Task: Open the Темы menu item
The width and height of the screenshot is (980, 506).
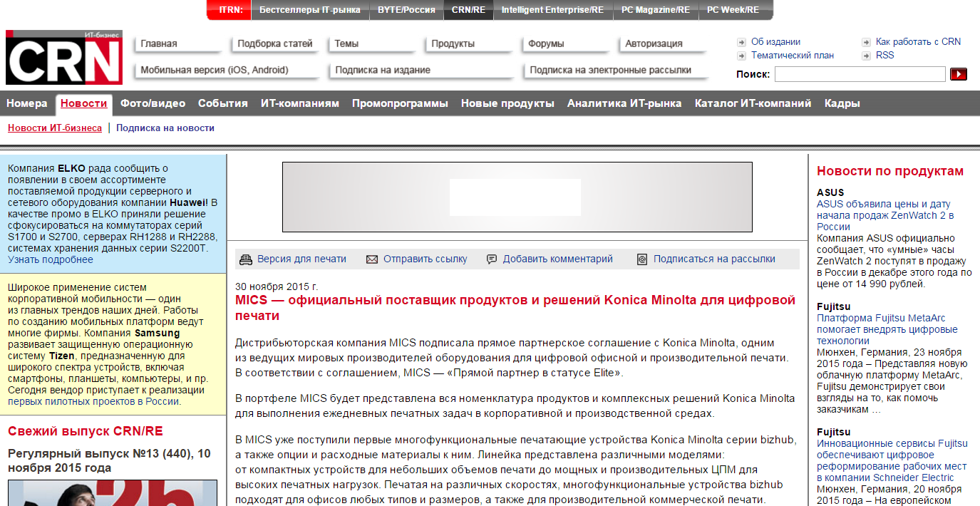Action: pyautogui.click(x=371, y=43)
